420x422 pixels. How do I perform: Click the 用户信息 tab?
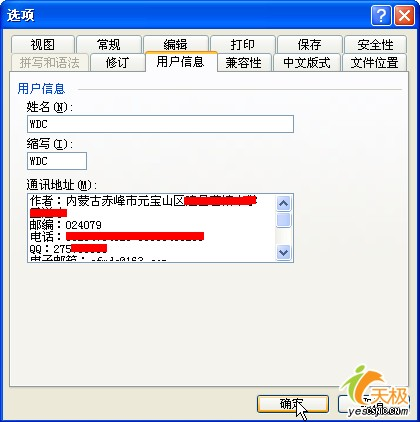[x=181, y=62]
